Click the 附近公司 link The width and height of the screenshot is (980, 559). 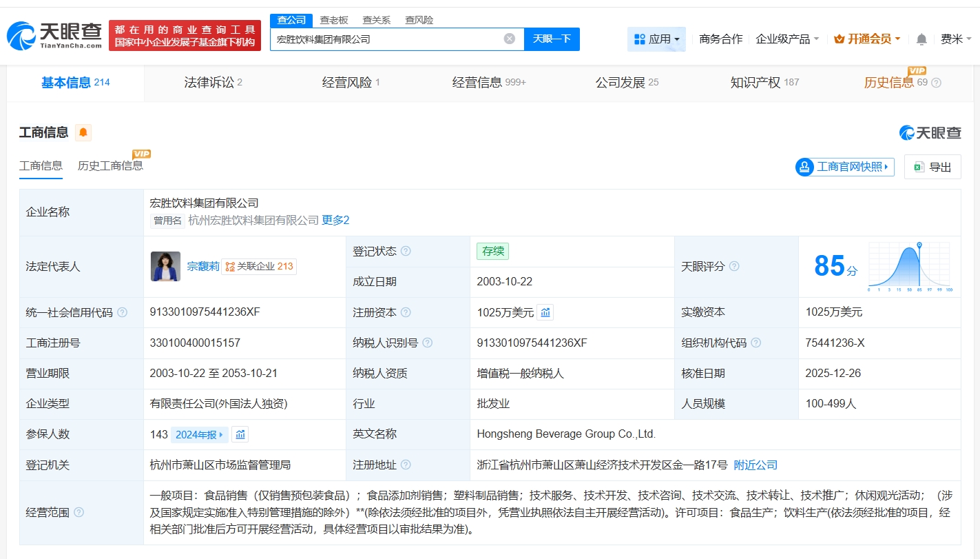click(755, 465)
